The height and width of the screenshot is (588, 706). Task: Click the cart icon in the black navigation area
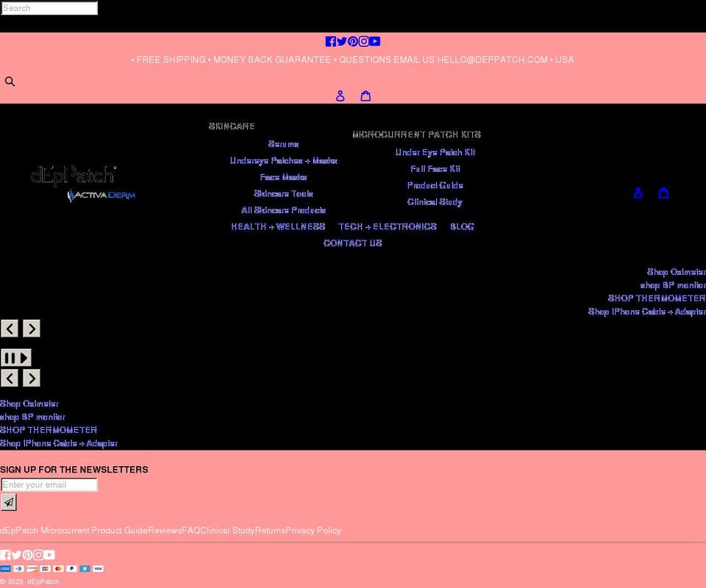pos(663,193)
